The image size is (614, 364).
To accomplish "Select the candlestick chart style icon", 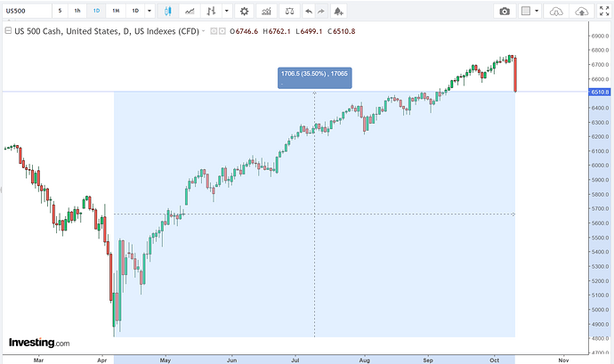I will pyautogui.click(x=167, y=11).
